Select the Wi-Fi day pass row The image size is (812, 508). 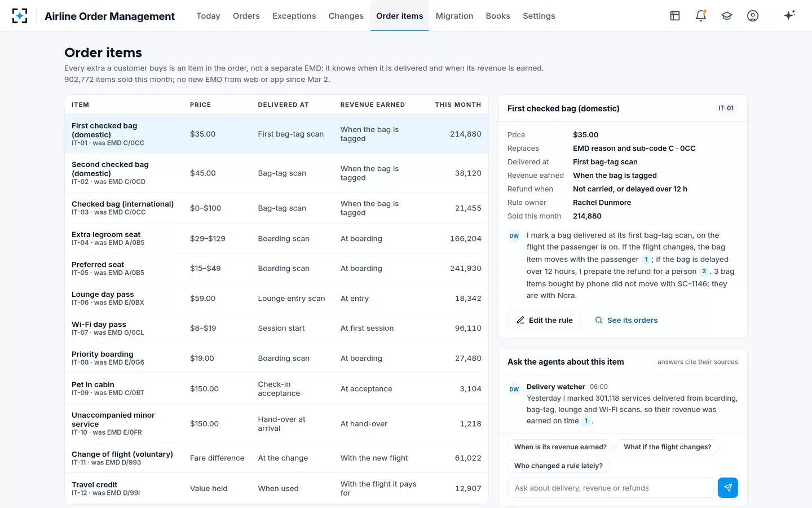point(276,329)
